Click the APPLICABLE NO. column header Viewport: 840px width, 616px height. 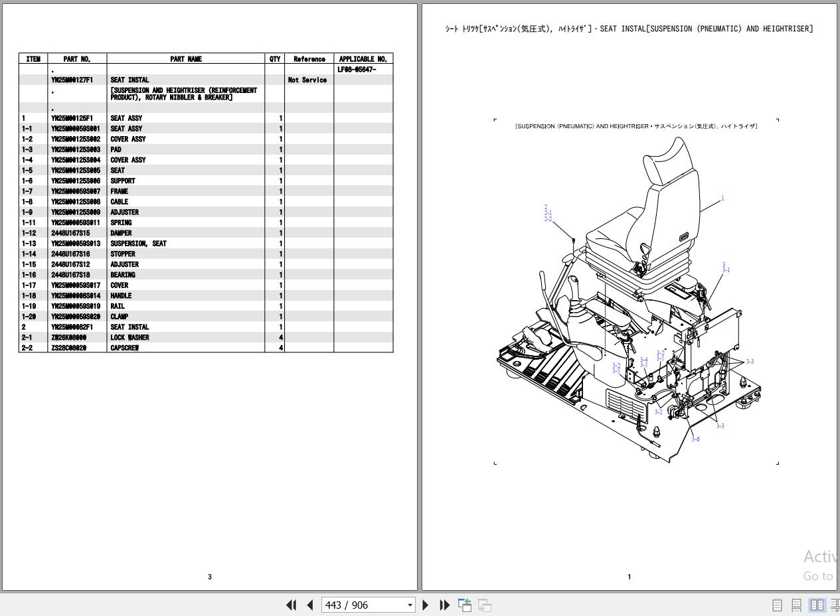[363, 59]
